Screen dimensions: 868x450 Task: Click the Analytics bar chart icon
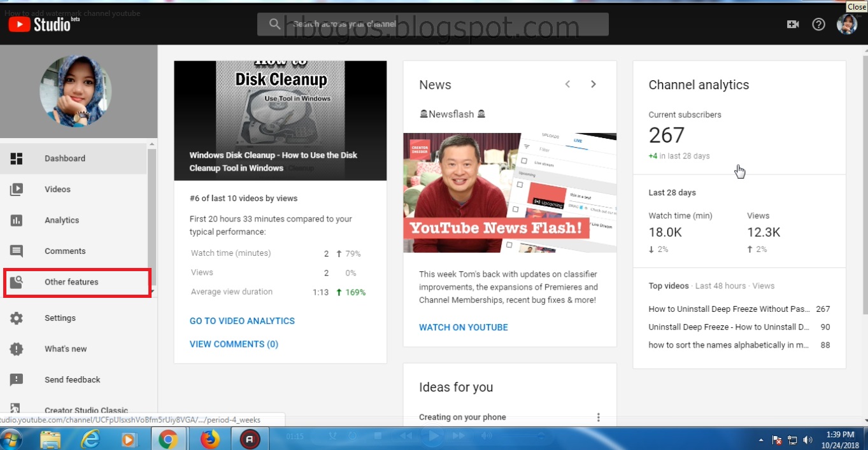click(x=17, y=220)
